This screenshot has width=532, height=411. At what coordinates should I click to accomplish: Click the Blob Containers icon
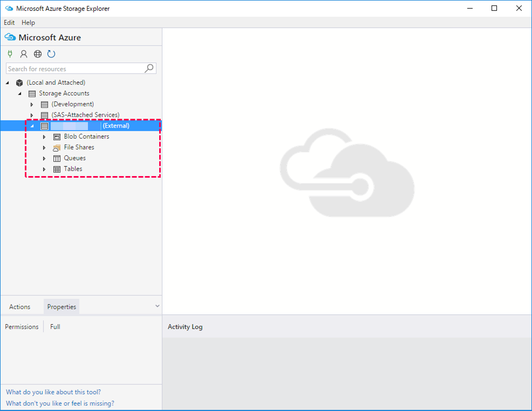[x=57, y=137]
